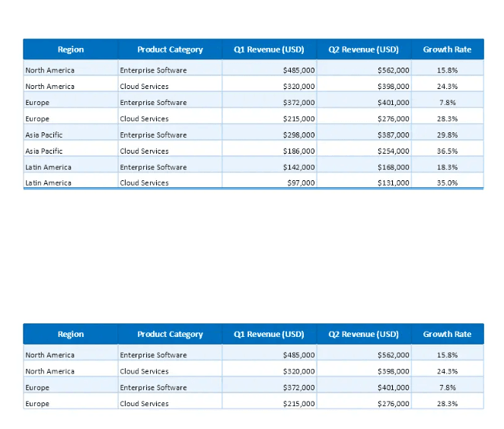Select Product Category header in top table

pos(170,49)
